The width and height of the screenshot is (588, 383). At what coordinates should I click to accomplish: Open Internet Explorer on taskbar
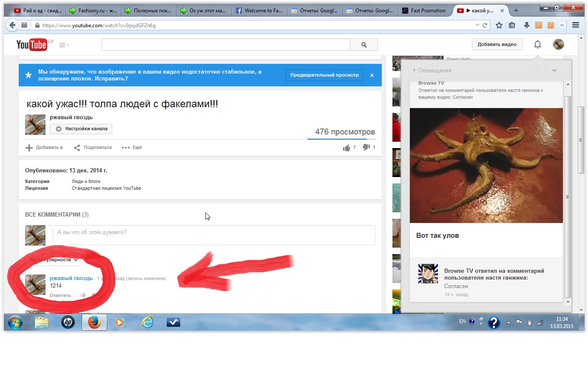click(147, 323)
